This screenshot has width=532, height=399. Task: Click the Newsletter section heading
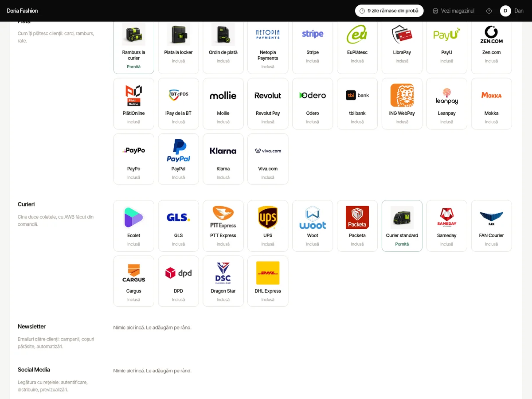tap(31, 326)
